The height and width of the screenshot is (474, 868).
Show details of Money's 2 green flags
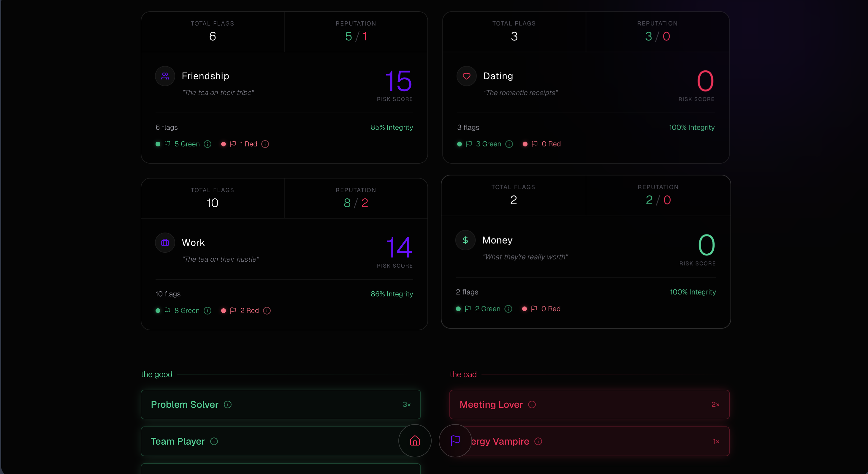click(x=508, y=309)
